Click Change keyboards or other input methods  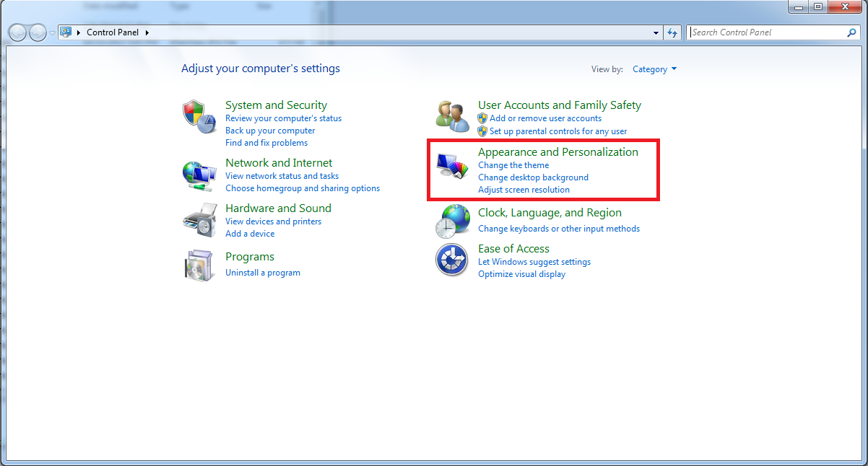coord(559,229)
